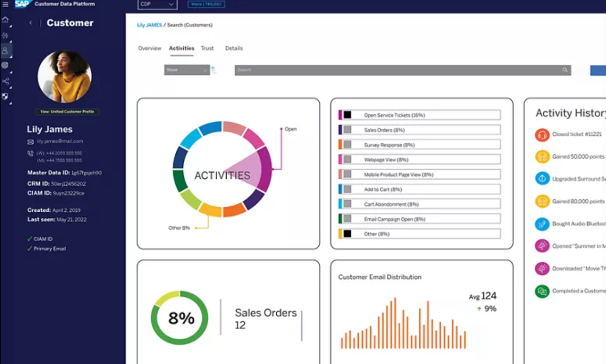This screenshot has height=364, width=606.
Task: Expand the None filter dropdown
Action: coord(187,70)
